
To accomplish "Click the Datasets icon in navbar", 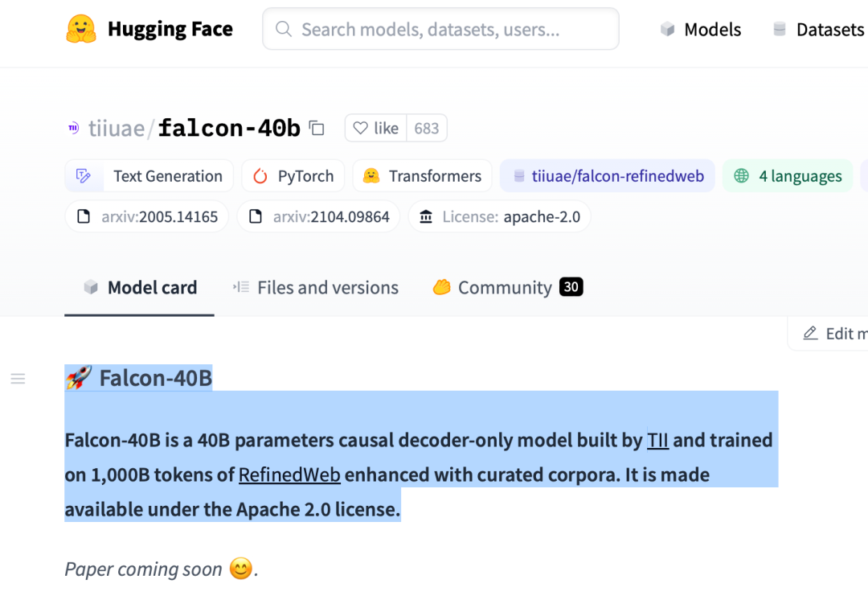I will [780, 29].
